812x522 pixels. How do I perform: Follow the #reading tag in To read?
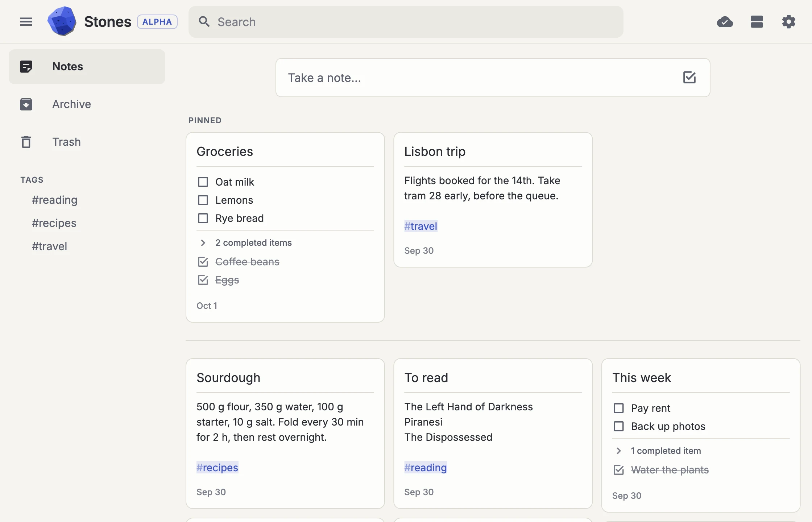(426, 468)
